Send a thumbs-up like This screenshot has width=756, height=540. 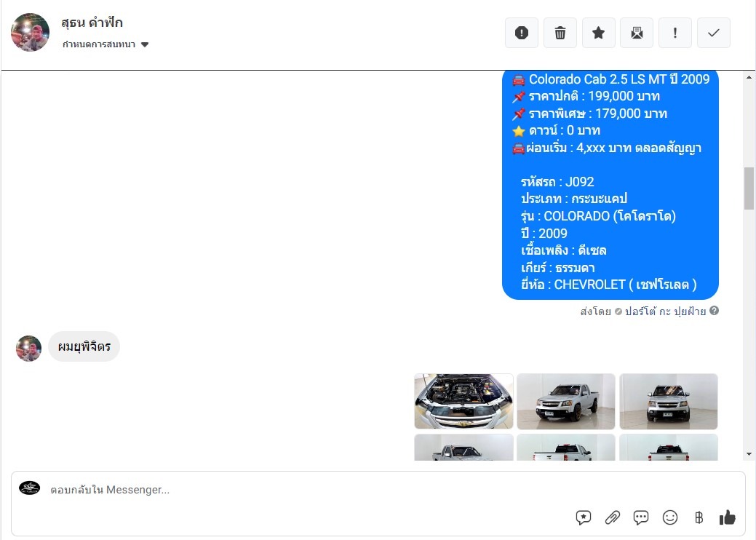click(x=727, y=517)
